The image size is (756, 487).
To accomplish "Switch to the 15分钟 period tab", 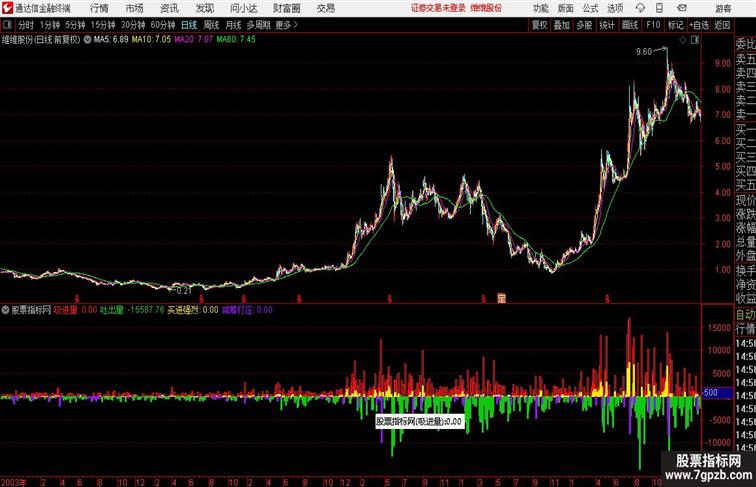I will pyautogui.click(x=103, y=25).
